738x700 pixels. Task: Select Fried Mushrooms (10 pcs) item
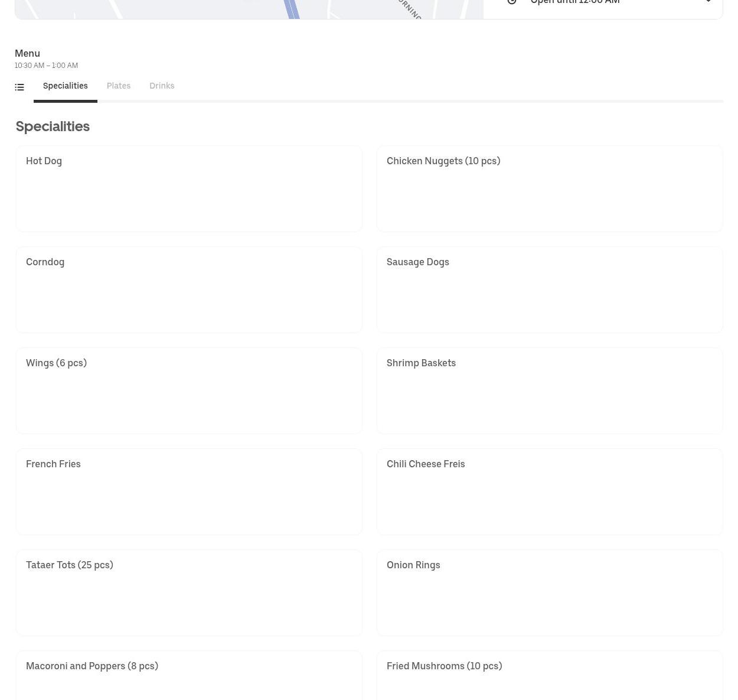pyautogui.click(x=550, y=676)
